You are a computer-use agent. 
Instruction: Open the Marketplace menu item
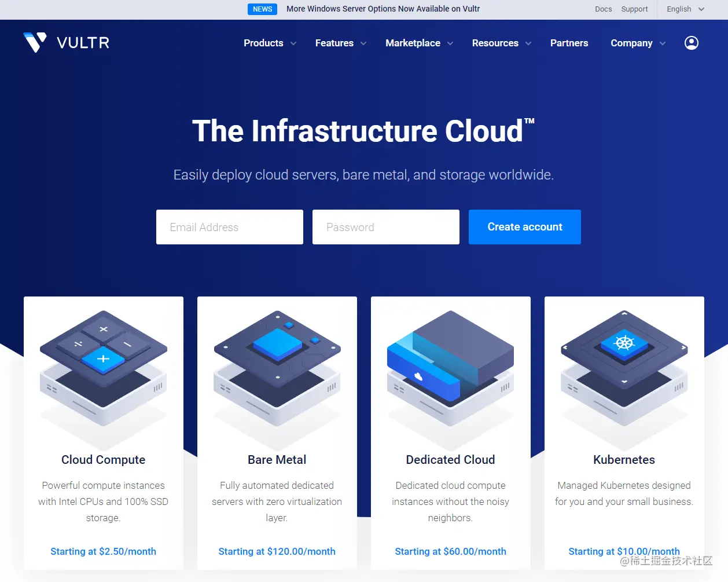[413, 43]
